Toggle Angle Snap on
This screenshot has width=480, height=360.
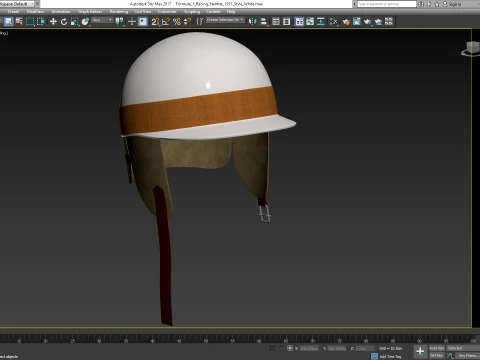point(166,22)
